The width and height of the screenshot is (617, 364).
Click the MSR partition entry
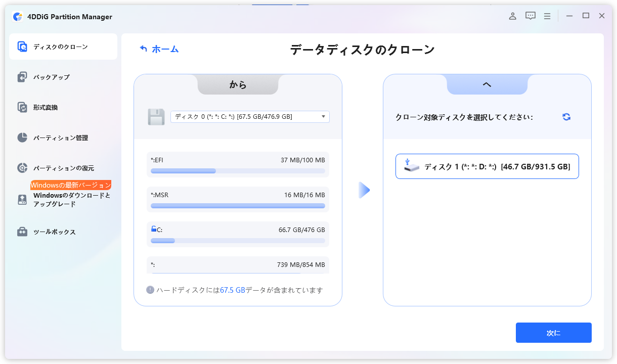[238, 199]
